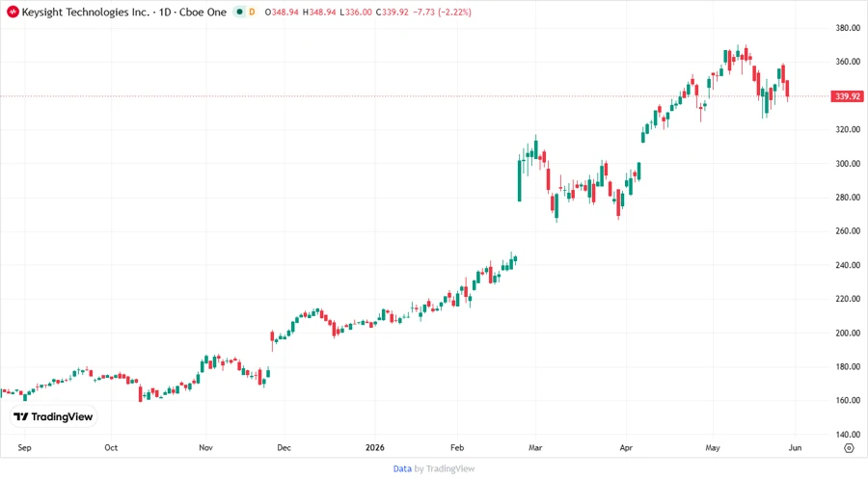Click the orange D delayed-data indicator
Screen dimensions: 868x480
252,12
